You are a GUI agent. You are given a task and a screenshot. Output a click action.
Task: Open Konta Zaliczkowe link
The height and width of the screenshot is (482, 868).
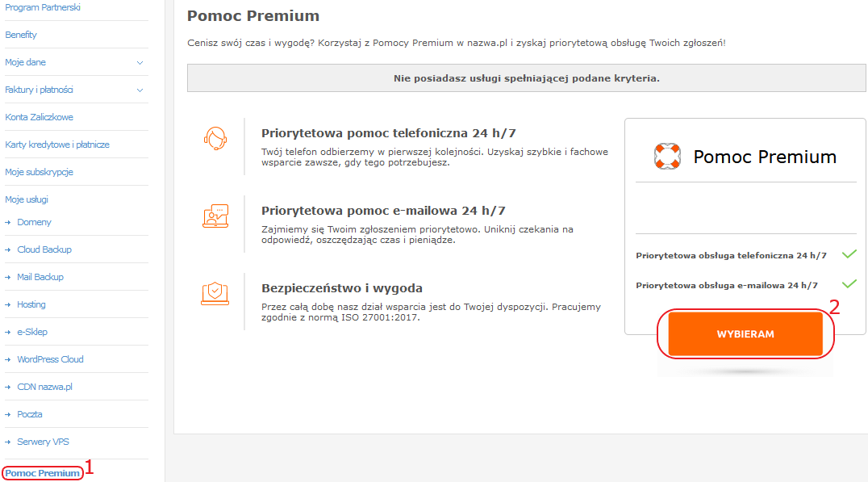coord(40,117)
